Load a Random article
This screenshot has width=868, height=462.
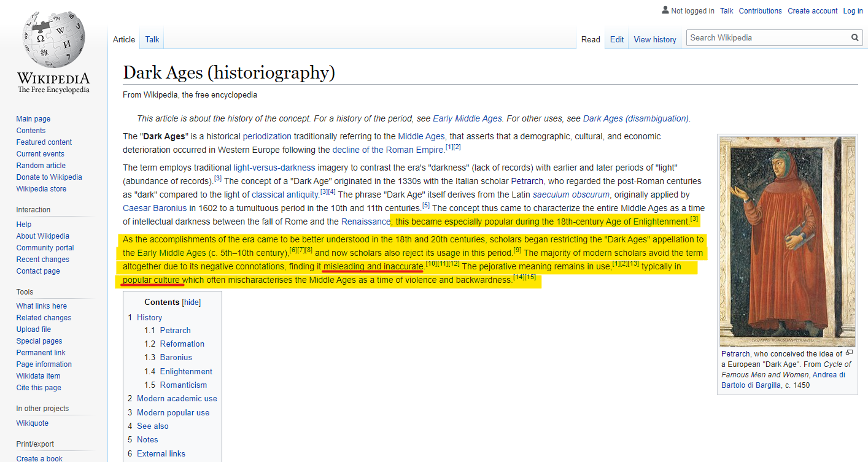[x=41, y=166]
